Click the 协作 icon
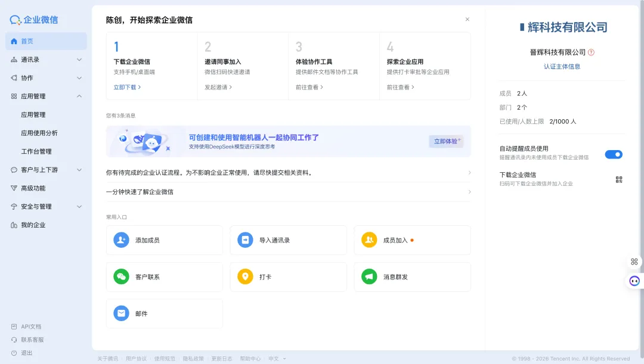 click(x=14, y=78)
